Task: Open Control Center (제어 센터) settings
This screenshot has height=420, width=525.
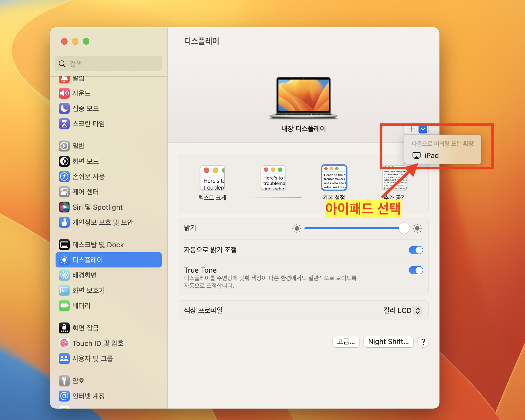Action: [x=85, y=192]
